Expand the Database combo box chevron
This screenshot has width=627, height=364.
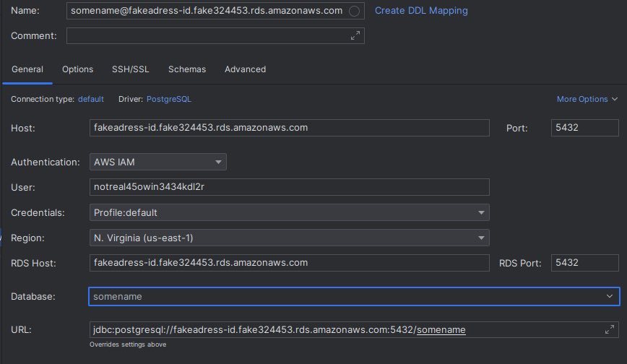point(610,296)
